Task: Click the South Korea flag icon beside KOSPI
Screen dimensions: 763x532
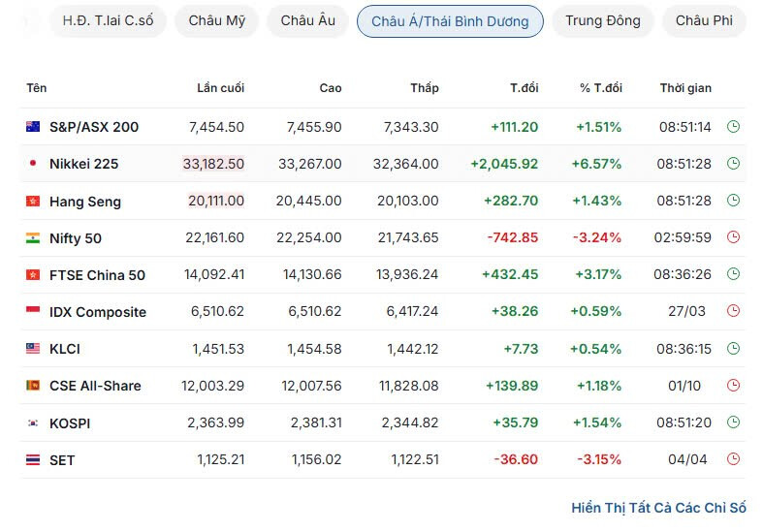Action: point(33,423)
